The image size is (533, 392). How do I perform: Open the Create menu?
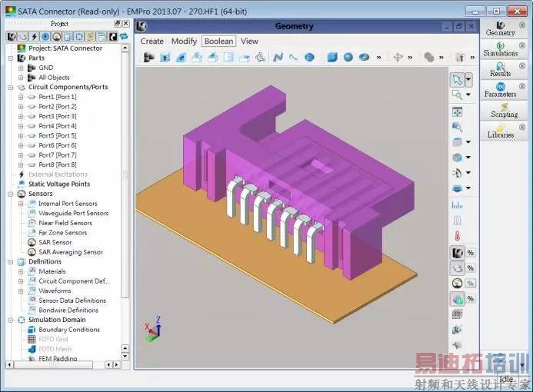click(152, 41)
